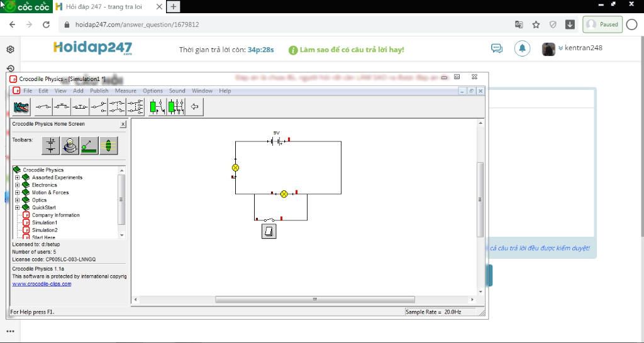Select the Crocodile Physics root tree item
Image resolution: width=644 pixels, height=343 pixels.
(43, 170)
